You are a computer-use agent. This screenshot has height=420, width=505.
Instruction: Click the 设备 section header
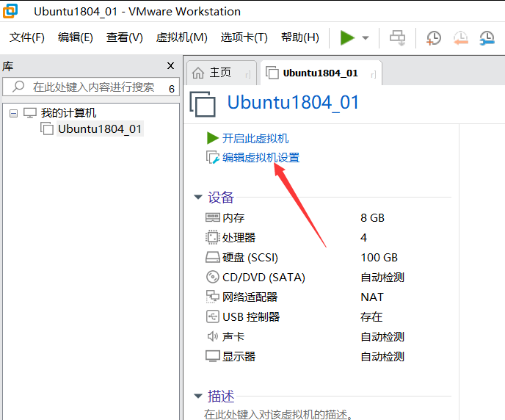[221, 198]
